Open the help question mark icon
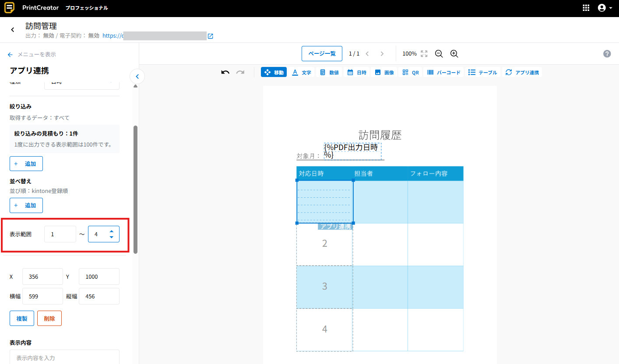 pos(607,53)
